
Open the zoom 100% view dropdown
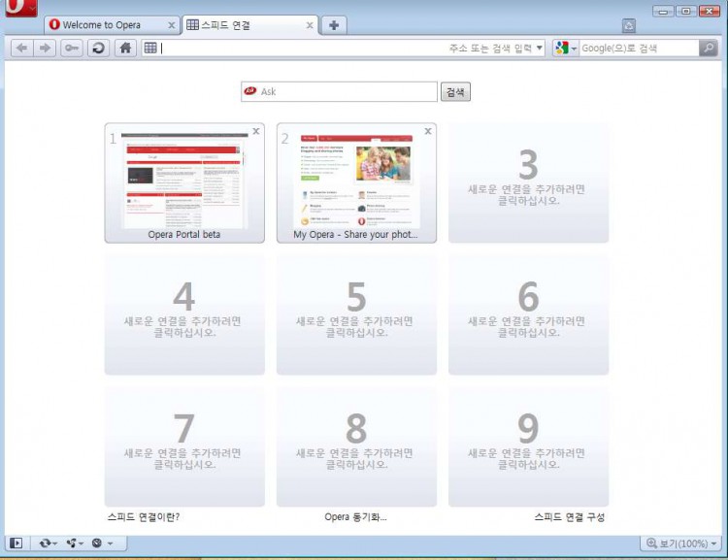[x=681, y=543]
